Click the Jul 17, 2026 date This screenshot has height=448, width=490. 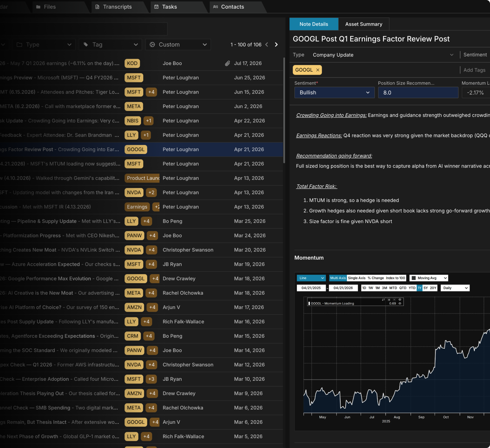(248, 63)
